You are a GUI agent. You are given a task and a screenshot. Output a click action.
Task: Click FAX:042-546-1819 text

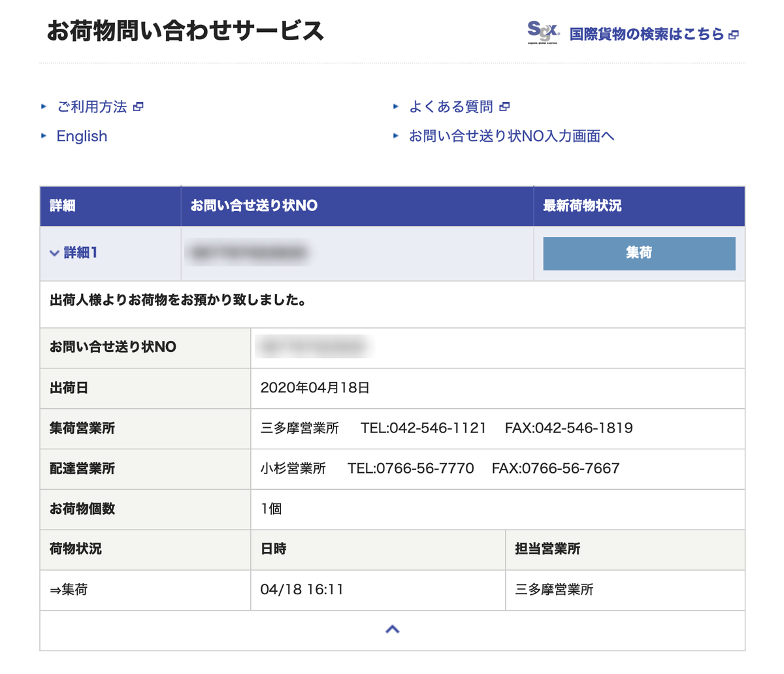pos(569,428)
